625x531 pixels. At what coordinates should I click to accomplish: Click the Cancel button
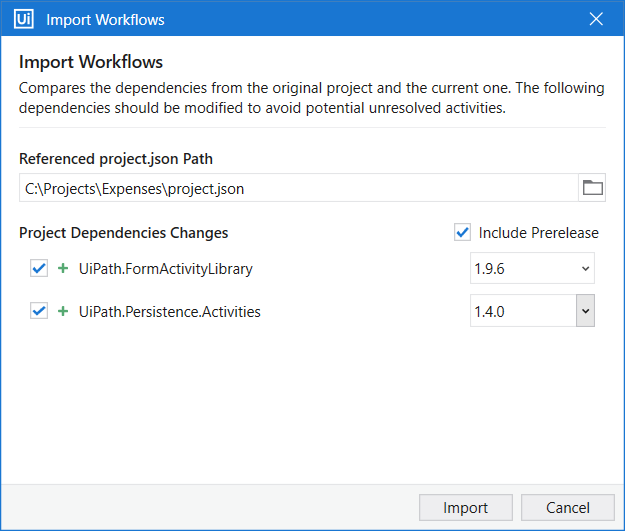[568, 507]
